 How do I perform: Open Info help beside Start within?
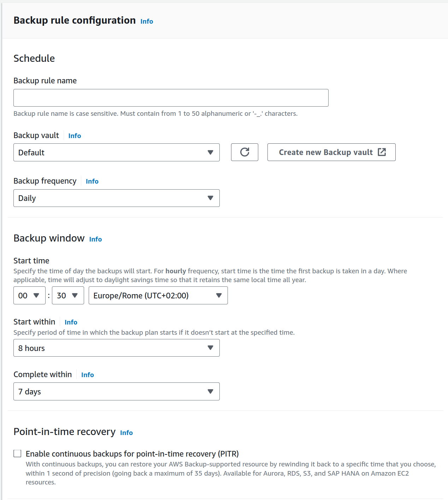click(x=71, y=322)
